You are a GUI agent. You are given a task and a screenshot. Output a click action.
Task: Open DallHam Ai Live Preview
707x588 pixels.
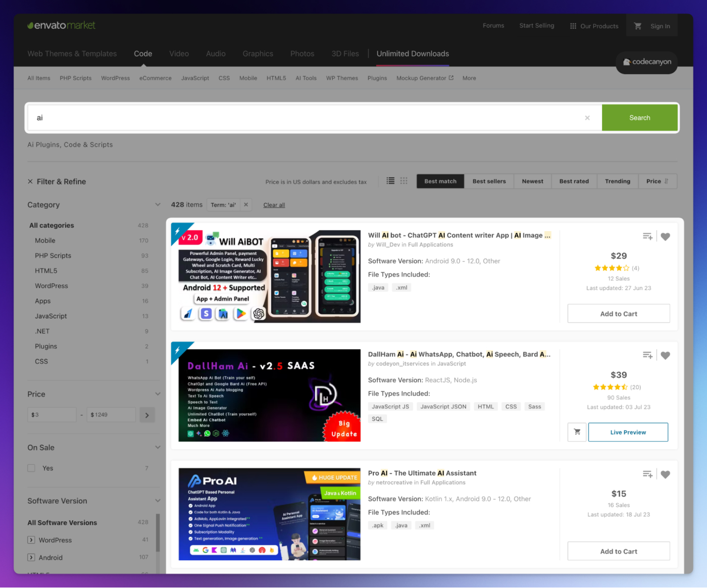pos(628,432)
